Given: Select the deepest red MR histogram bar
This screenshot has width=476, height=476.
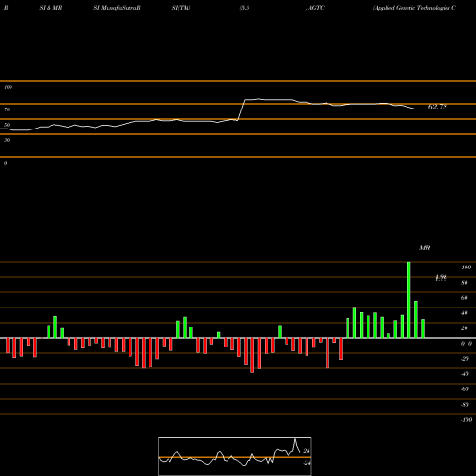Looking at the screenshot, I should click(252, 355).
